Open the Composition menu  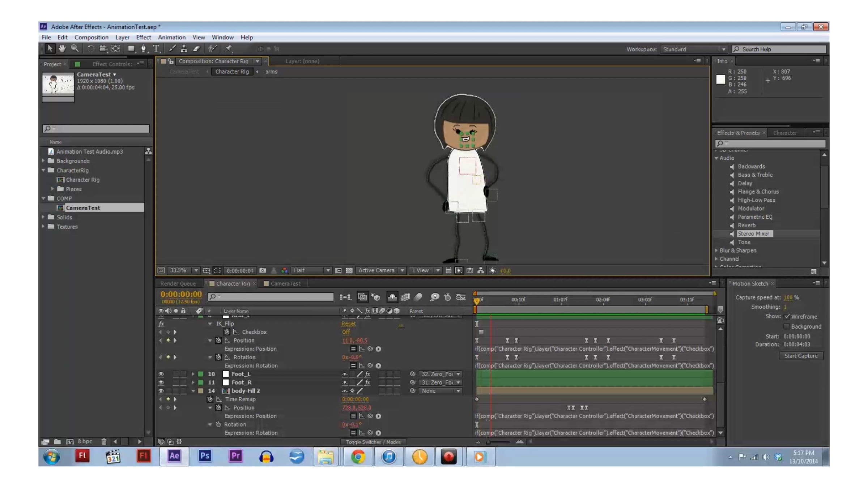point(91,37)
